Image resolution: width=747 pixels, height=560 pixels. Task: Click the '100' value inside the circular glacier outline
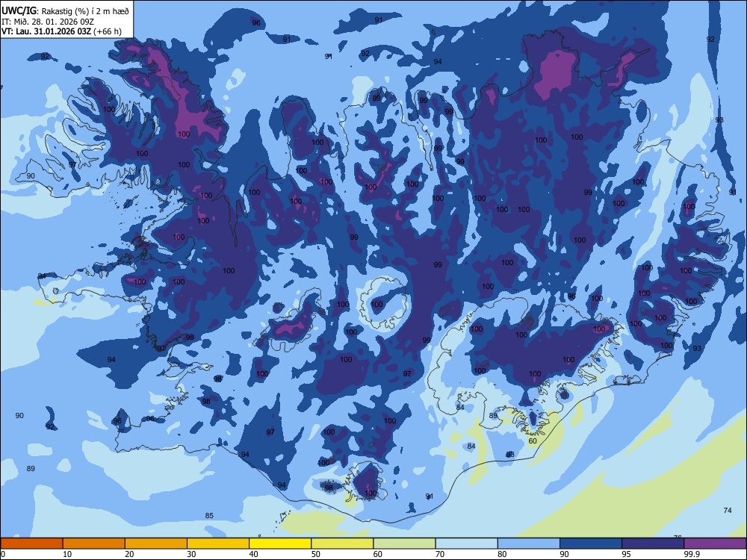pyautogui.click(x=376, y=305)
